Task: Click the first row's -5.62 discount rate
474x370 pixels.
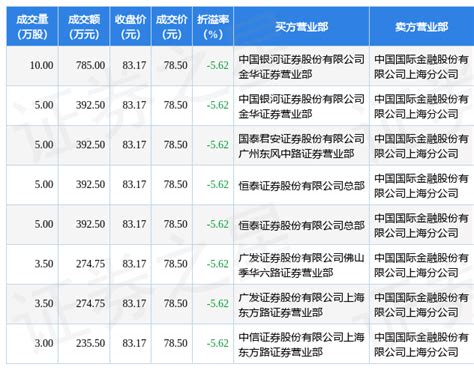Action: tap(218, 65)
